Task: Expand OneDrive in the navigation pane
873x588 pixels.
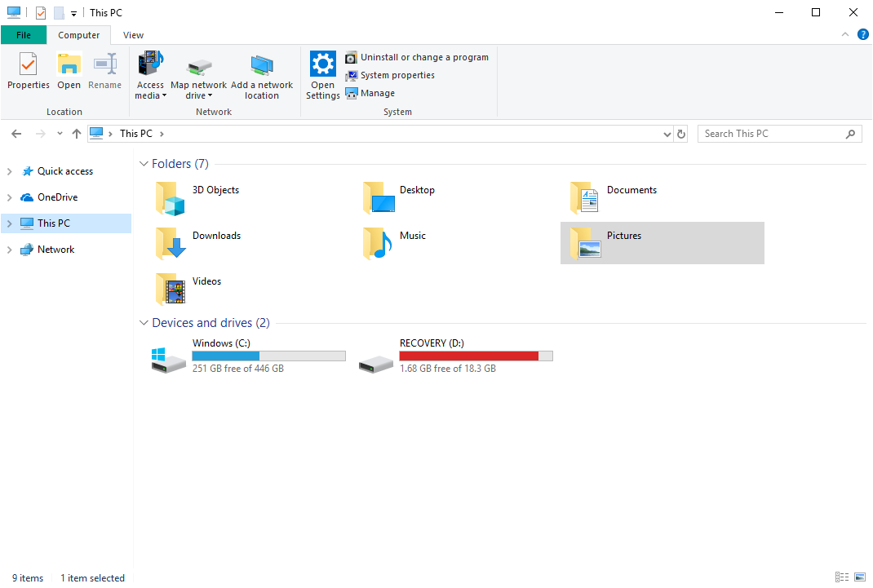Action: 10,197
